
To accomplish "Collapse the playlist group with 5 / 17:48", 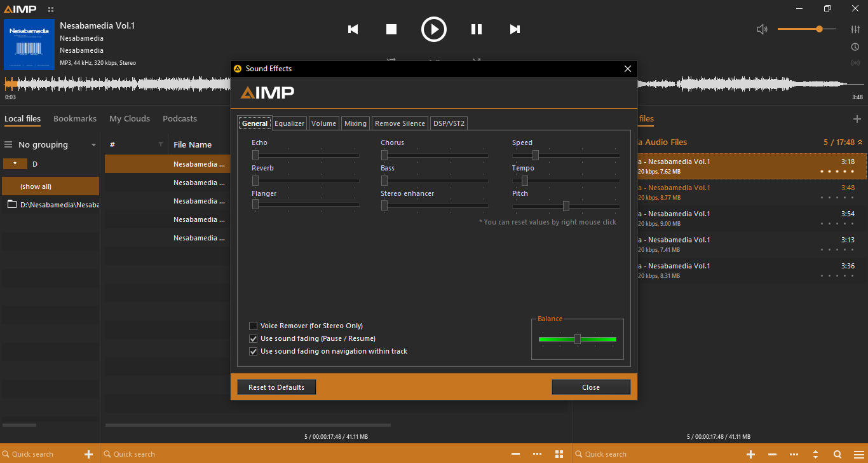I will 860,142.
